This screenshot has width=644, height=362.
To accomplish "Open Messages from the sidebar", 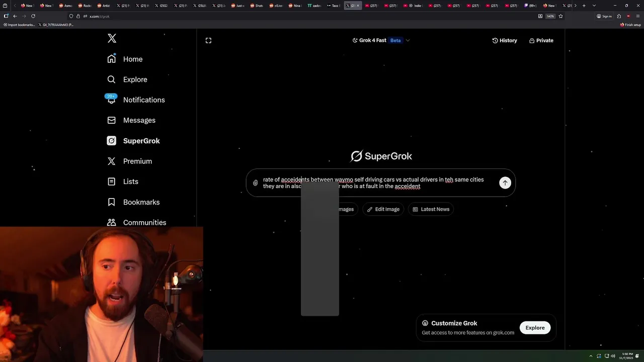I will (131, 120).
